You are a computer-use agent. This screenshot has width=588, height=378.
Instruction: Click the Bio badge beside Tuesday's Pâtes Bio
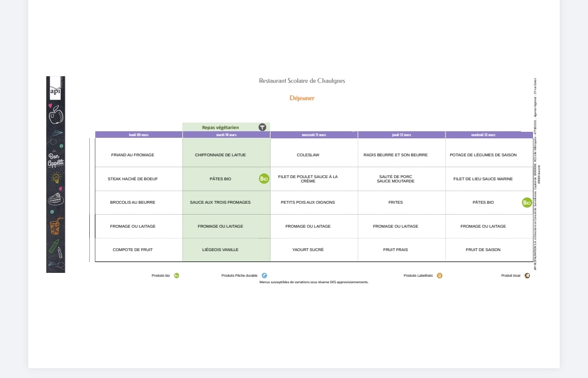pyautogui.click(x=264, y=179)
